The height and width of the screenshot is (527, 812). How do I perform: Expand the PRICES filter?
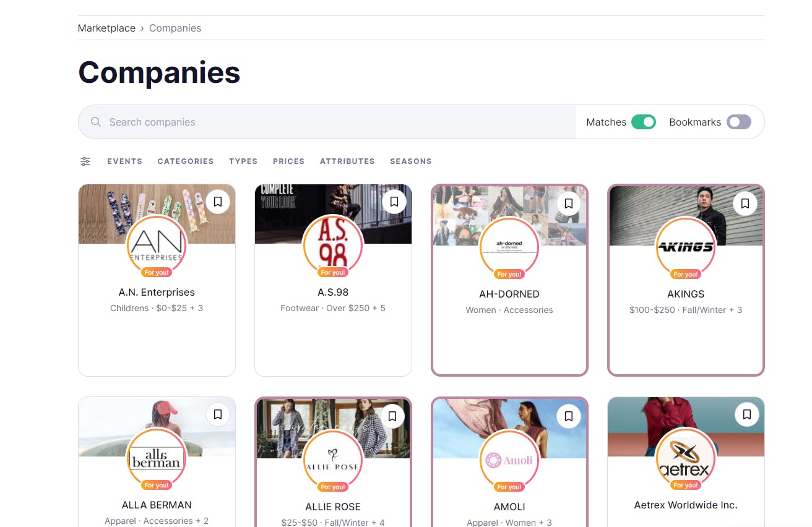click(x=289, y=161)
